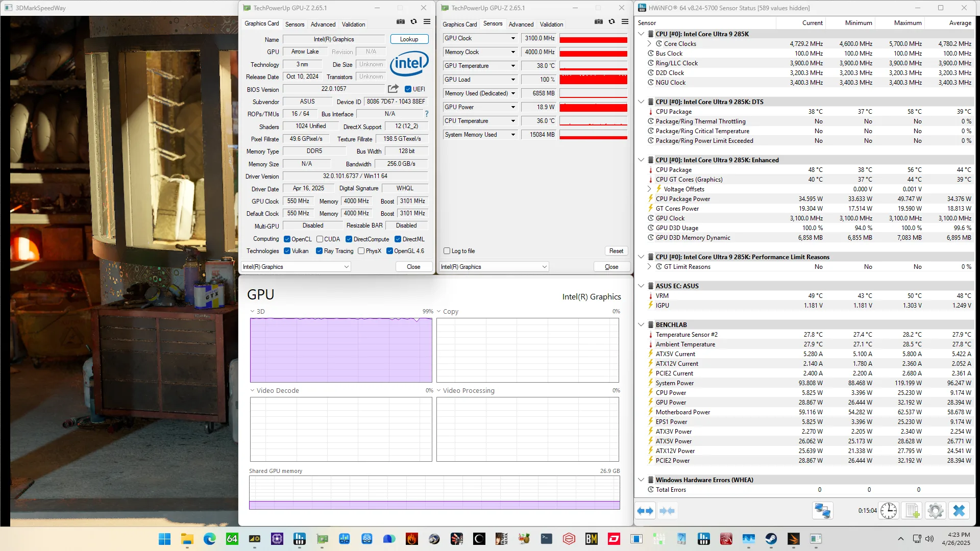Open Validation tab in right GPU-Z window
This screenshot has width=980, height=551.
[551, 24]
